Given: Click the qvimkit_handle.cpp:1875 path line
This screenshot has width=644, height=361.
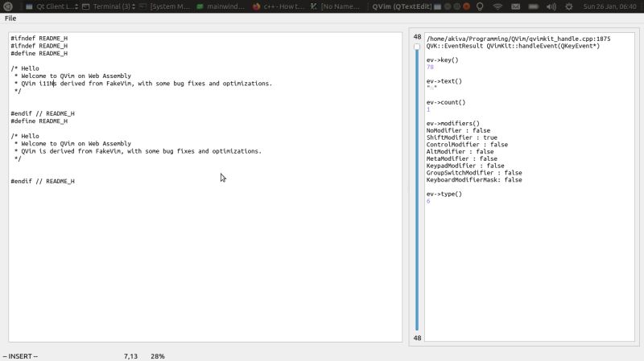Looking at the screenshot, I should tap(518, 39).
